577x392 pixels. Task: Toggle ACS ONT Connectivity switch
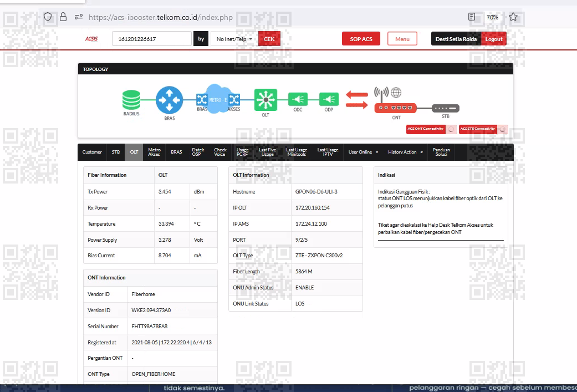[451, 129]
